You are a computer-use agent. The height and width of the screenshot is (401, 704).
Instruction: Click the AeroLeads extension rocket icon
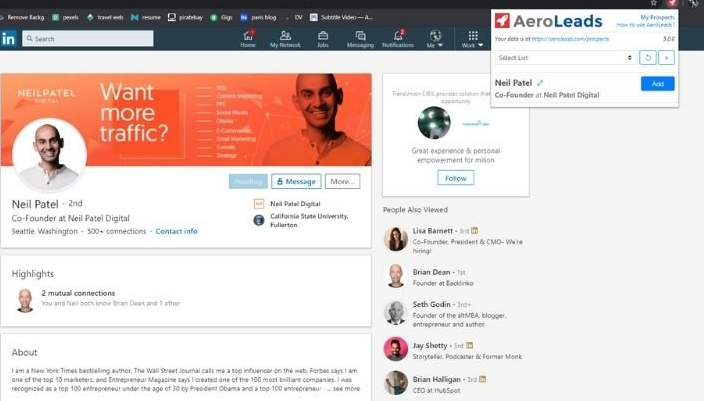(x=671, y=3)
